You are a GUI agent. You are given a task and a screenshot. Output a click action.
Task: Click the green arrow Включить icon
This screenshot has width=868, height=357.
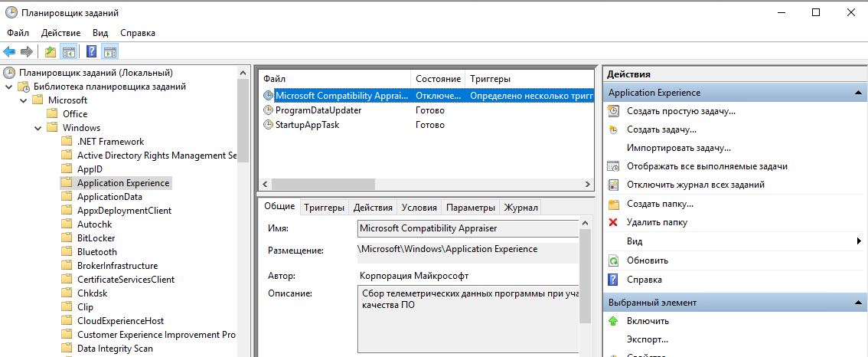(613, 321)
